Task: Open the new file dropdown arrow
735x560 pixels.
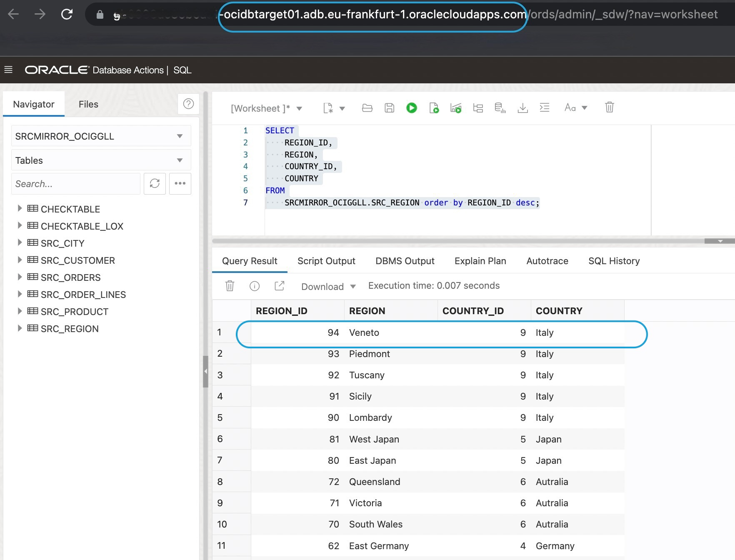Action: pos(342,108)
